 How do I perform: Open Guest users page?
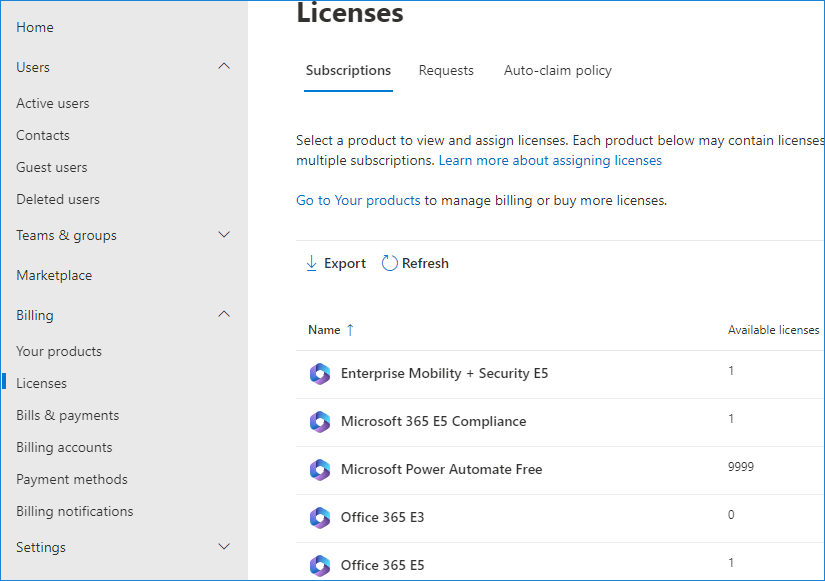click(x=52, y=167)
